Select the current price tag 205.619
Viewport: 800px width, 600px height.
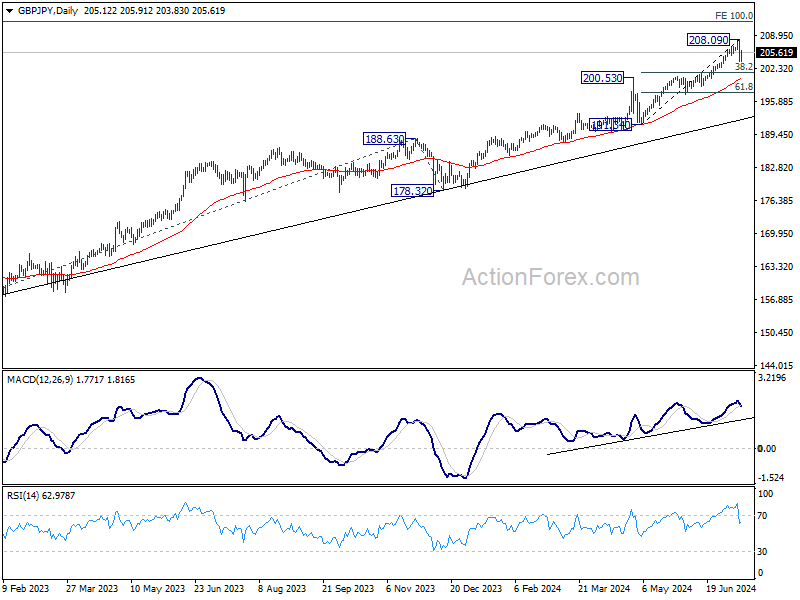(776, 53)
